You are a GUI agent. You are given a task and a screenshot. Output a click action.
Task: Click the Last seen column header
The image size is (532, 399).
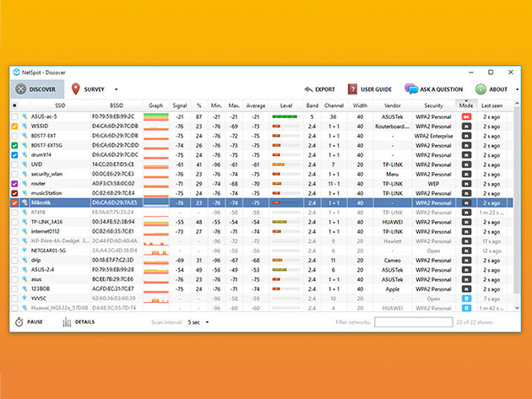491,105
